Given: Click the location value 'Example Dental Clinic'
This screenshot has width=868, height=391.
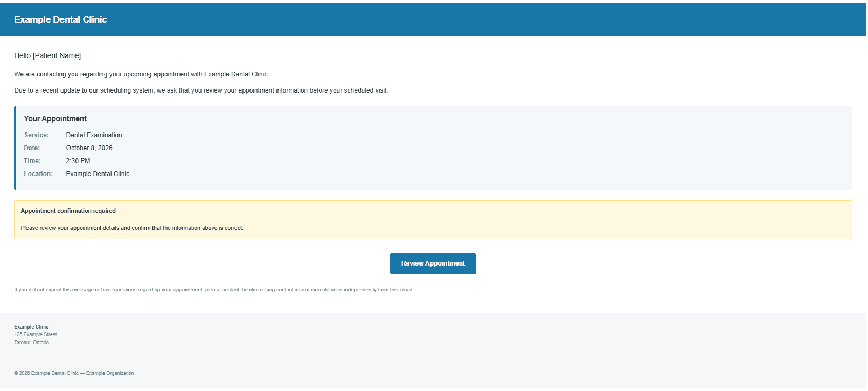Looking at the screenshot, I should (x=98, y=174).
